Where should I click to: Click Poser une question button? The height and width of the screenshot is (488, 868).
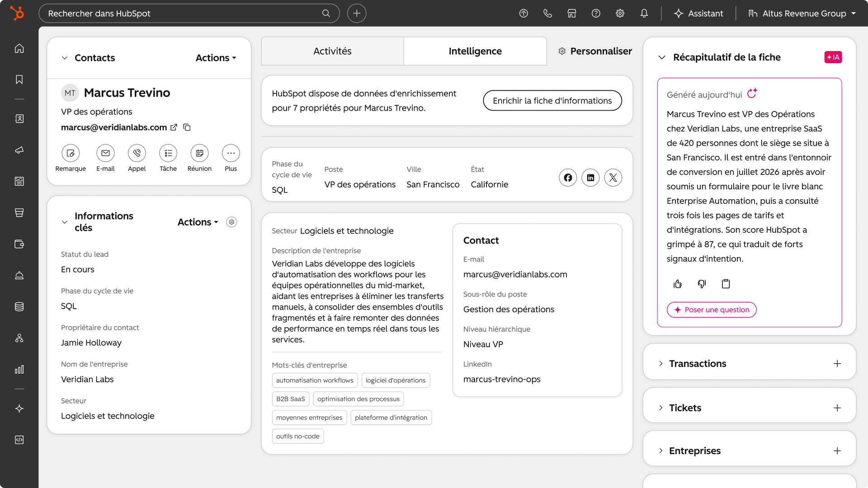[x=711, y=310]
